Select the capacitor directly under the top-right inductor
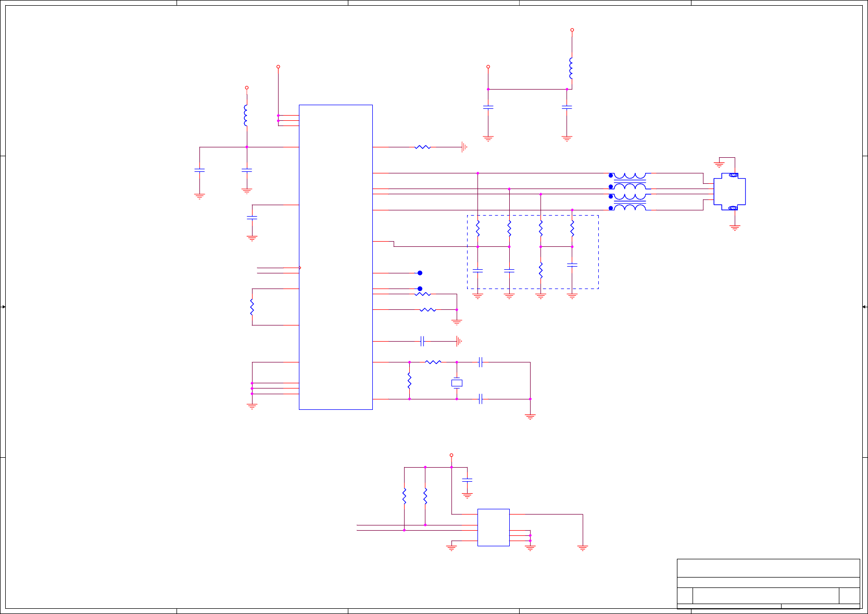The image size is (868, 614). (x=567, y=107)
